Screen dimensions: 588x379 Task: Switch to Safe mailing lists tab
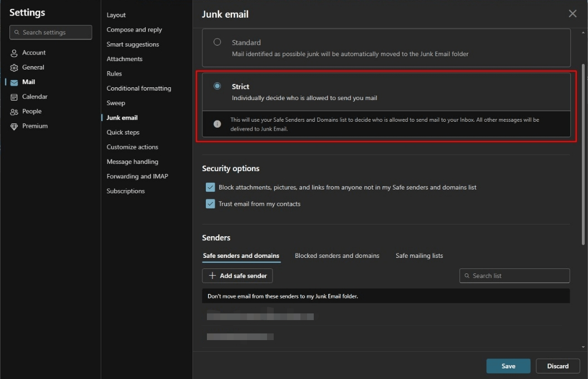[419, 256]
